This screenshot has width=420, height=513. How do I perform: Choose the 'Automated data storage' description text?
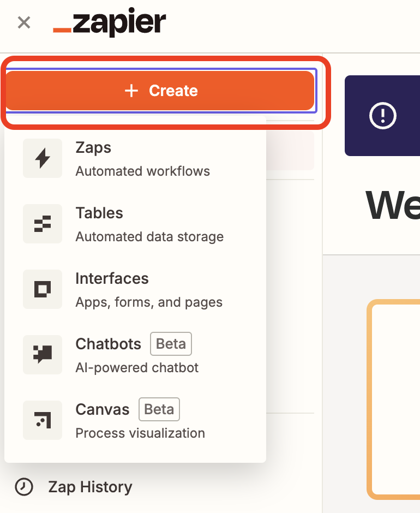(x=149, y=237)
